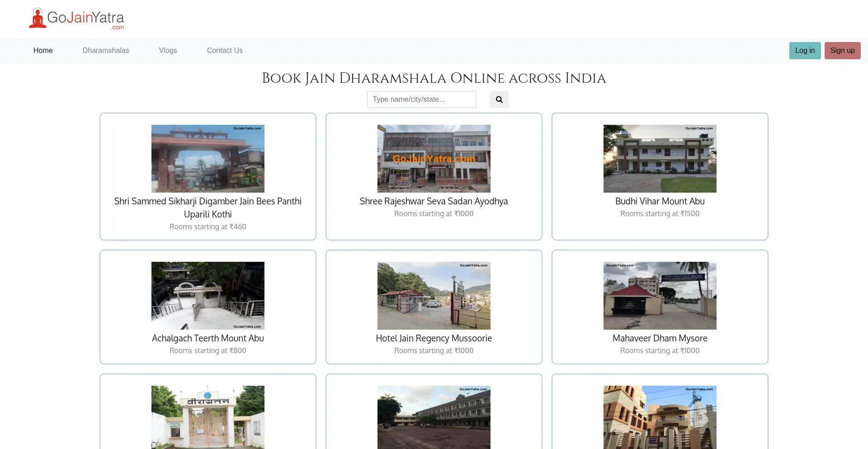Open Achalgach Teerth Mount Abu listing
The image size is (868, 449).
tap(208, 338)
